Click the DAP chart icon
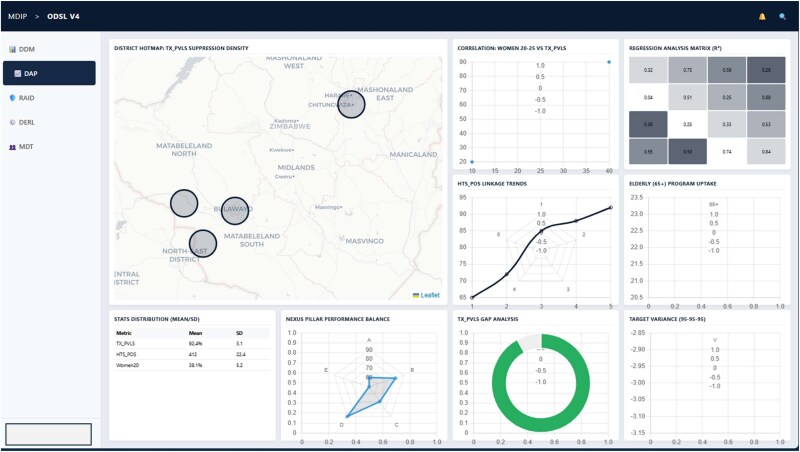 18,73
